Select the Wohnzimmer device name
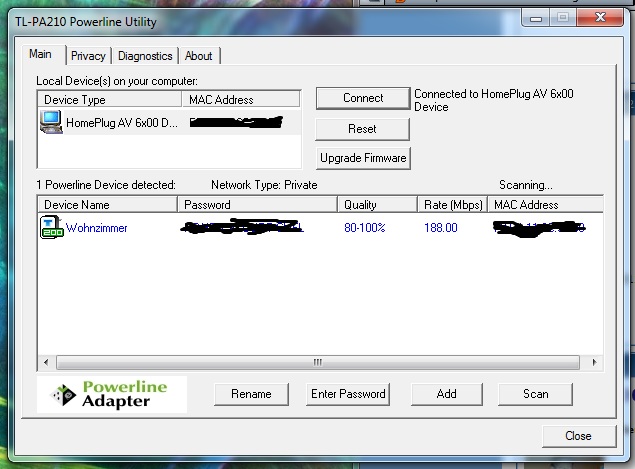Viewport: 635px width, 469px height. 96,228
